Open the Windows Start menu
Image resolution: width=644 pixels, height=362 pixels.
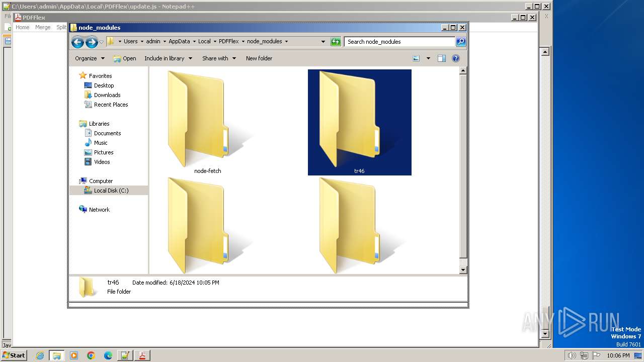coord(14,355)
